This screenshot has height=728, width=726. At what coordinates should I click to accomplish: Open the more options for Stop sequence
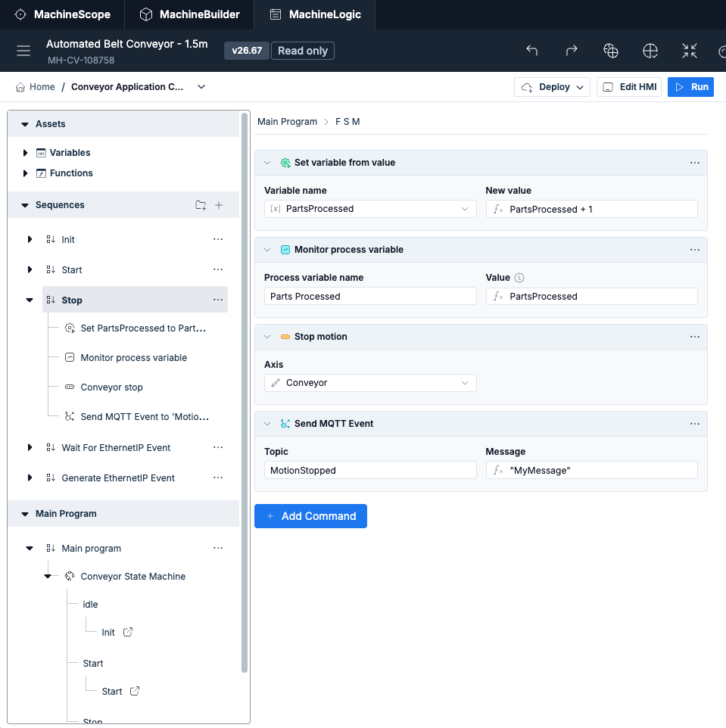click(218, 300)
